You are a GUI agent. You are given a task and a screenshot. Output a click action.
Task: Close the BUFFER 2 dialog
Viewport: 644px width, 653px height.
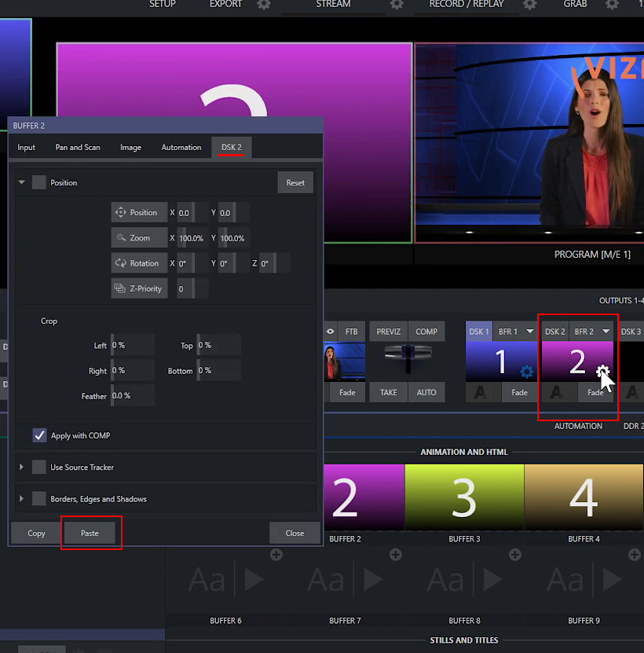tap(295, 533)
